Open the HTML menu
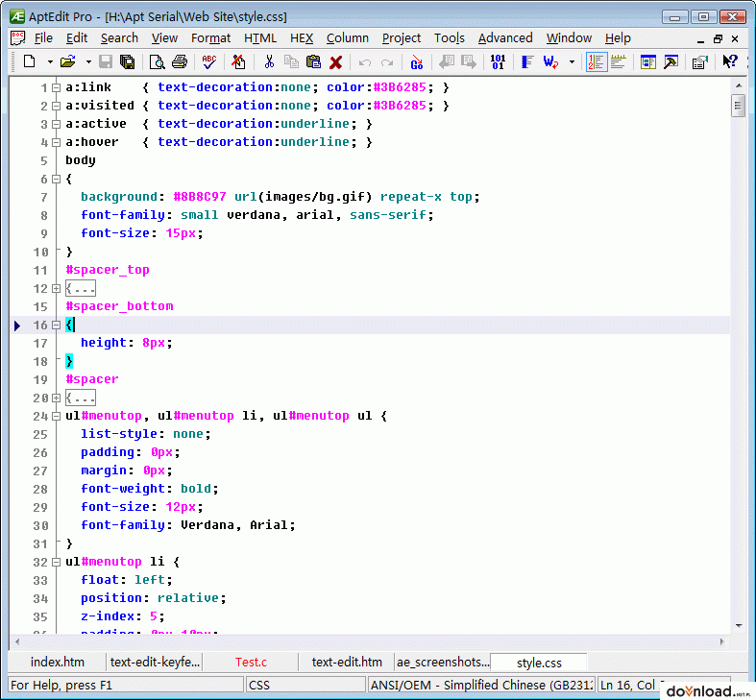Screen dimensions: 756x700 click(x=260, y=38)
